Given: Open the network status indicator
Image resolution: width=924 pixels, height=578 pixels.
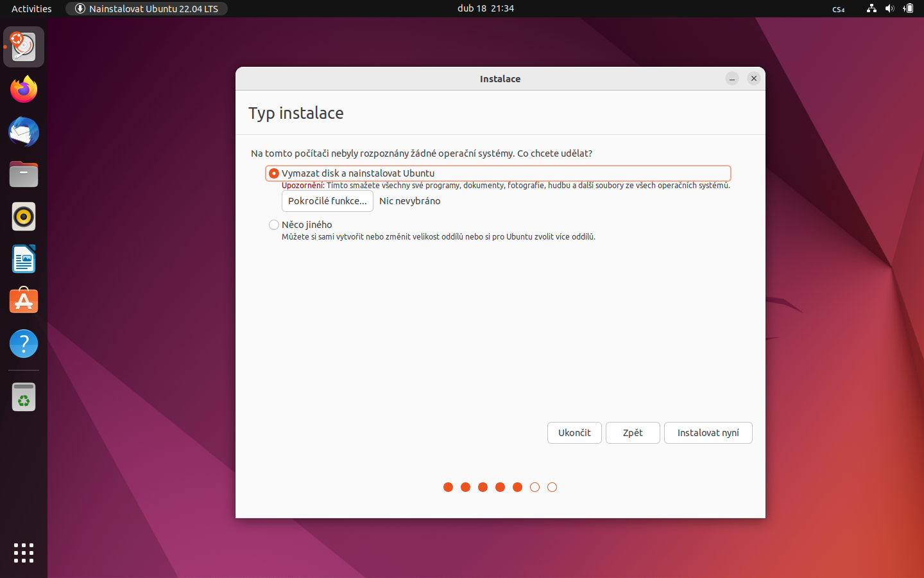Looking at the screenshot, I should pyautogui.click(x=871, y=8).
